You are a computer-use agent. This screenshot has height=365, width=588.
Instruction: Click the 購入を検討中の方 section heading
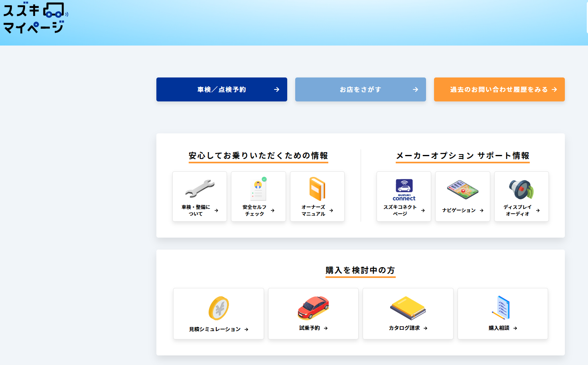click(x=360, y=270)
